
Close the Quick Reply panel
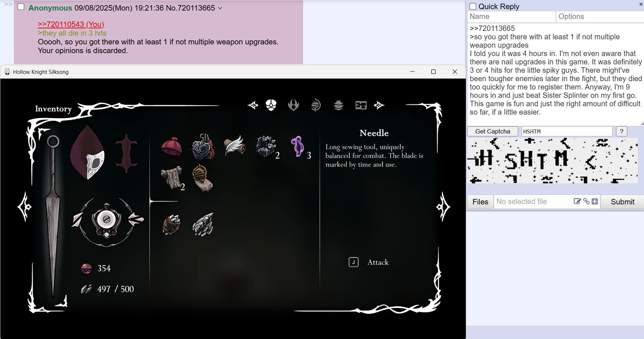(641, 4)
